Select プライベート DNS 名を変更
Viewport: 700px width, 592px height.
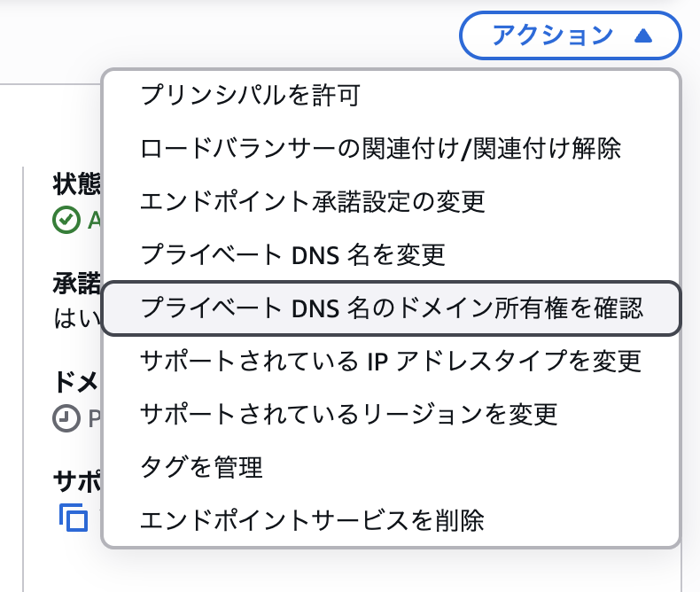coord(391,254)
